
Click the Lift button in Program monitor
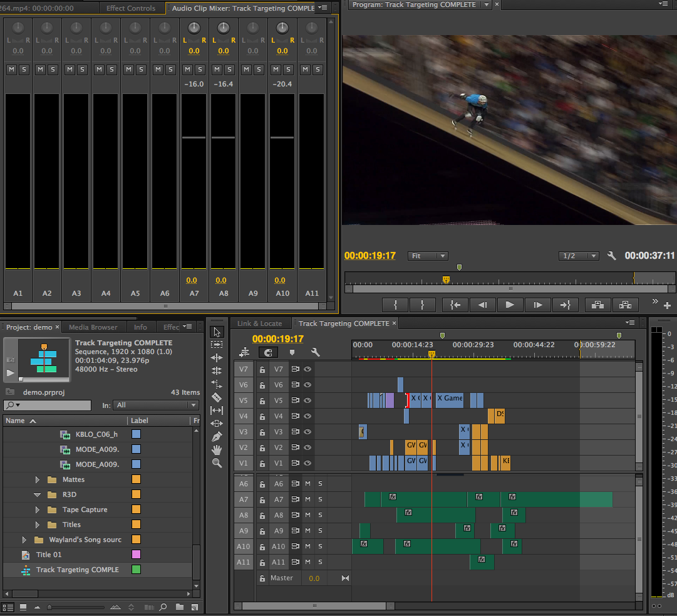tap(598, 305)
